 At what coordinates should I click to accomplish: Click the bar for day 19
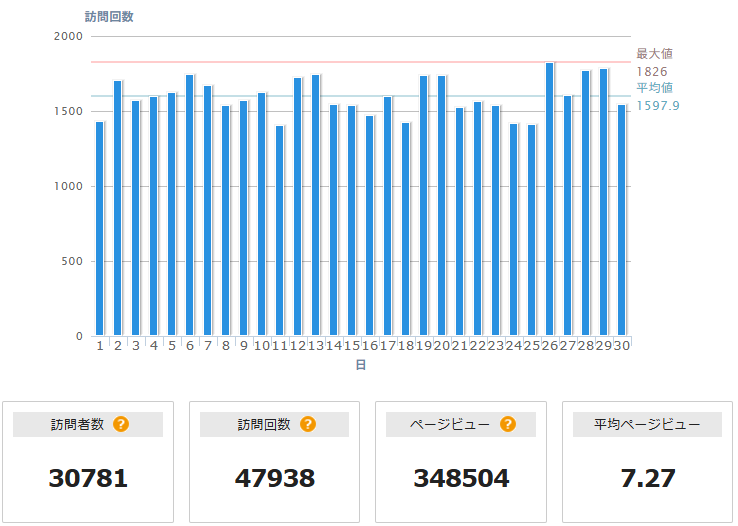click(424, 206)
